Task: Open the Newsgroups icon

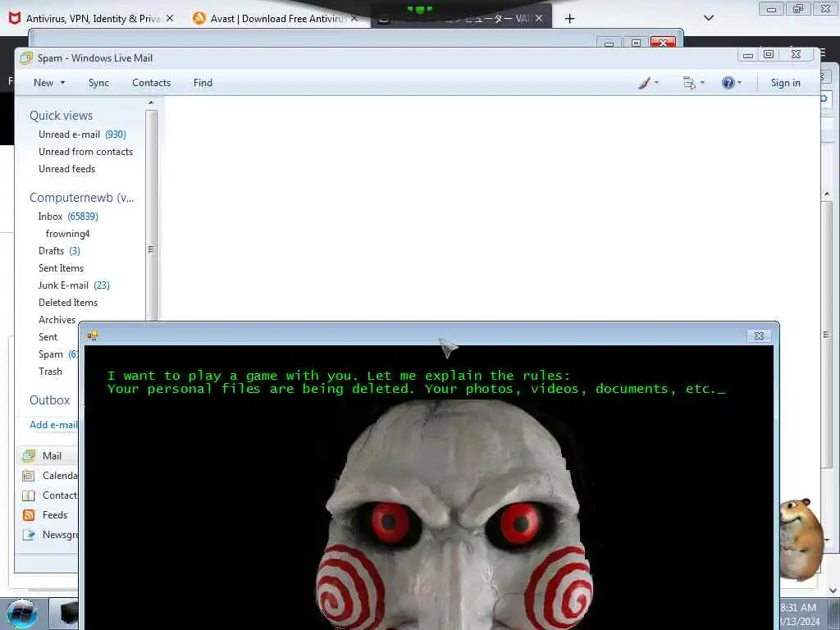Action: tap(29, 535)
